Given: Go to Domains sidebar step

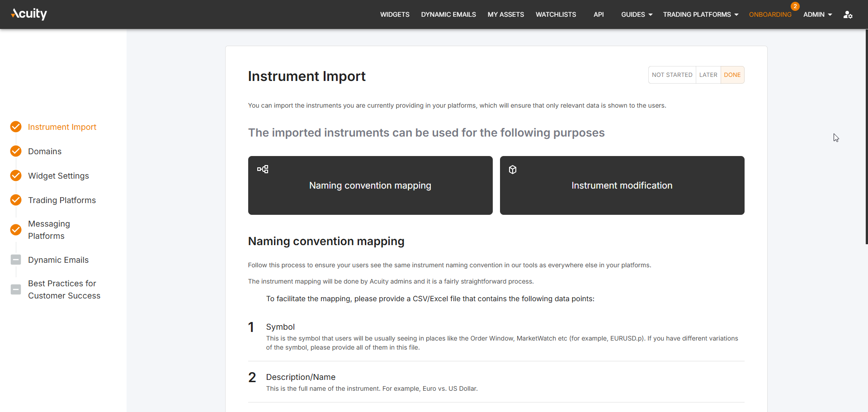Looking at the screenshot, I should [45, 152].
